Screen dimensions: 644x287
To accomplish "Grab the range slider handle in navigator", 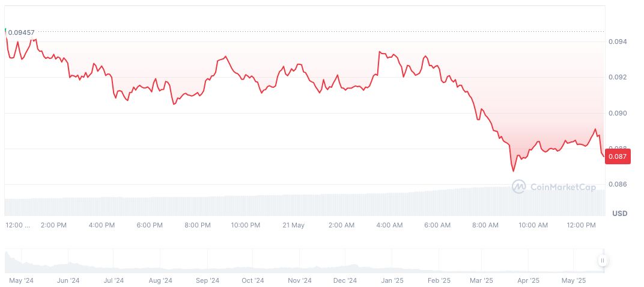I will coord(602,261).
